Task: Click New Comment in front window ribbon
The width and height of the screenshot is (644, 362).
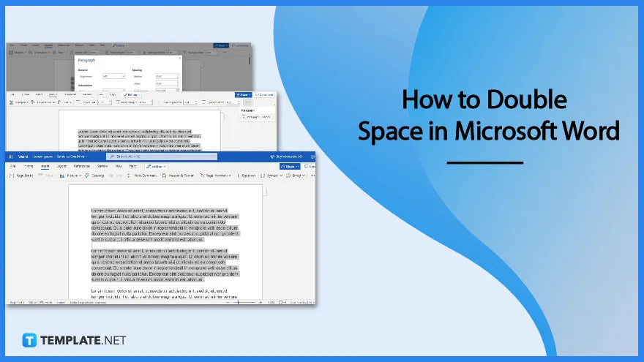Action: click(x=142, y=176)
